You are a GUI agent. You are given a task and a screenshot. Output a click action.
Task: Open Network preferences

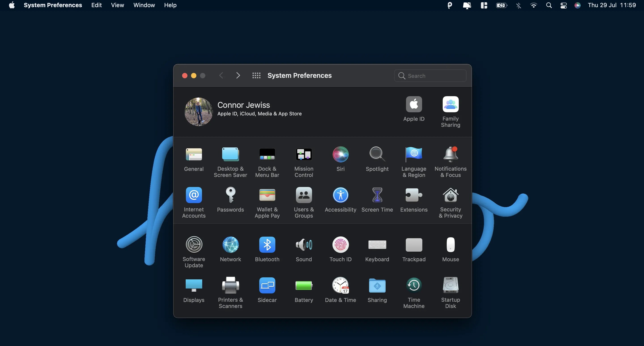230,249
